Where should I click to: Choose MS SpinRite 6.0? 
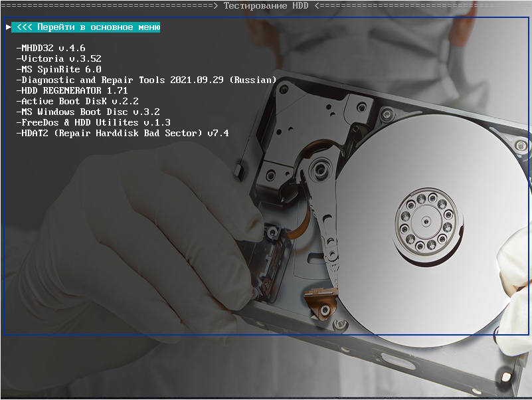pos(60,69)
